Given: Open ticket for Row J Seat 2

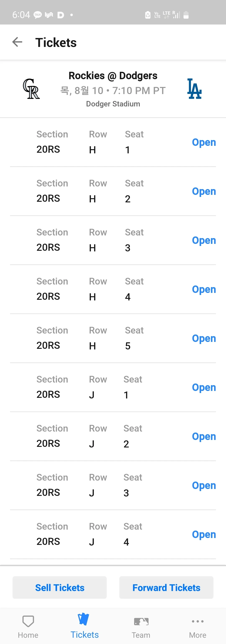Looking at the screenshot, I should click(x=204, y=436).
